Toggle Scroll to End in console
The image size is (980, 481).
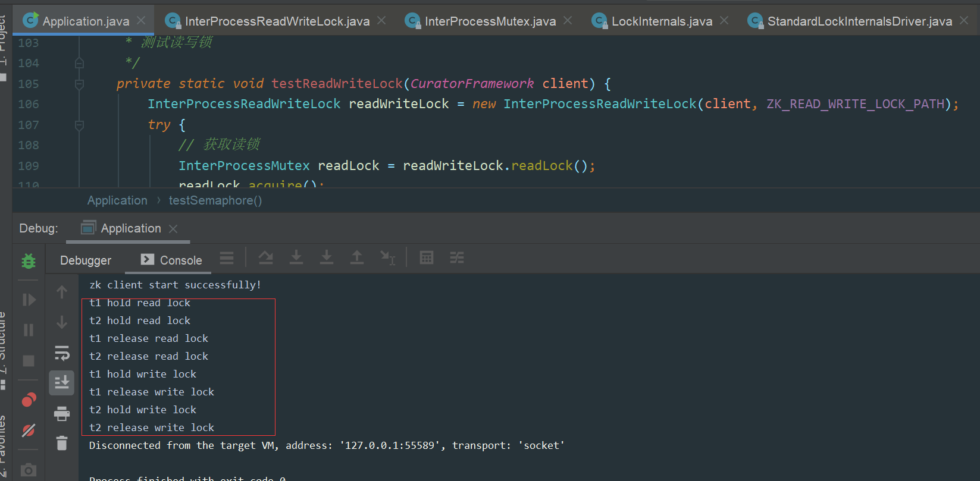point(62,383)
